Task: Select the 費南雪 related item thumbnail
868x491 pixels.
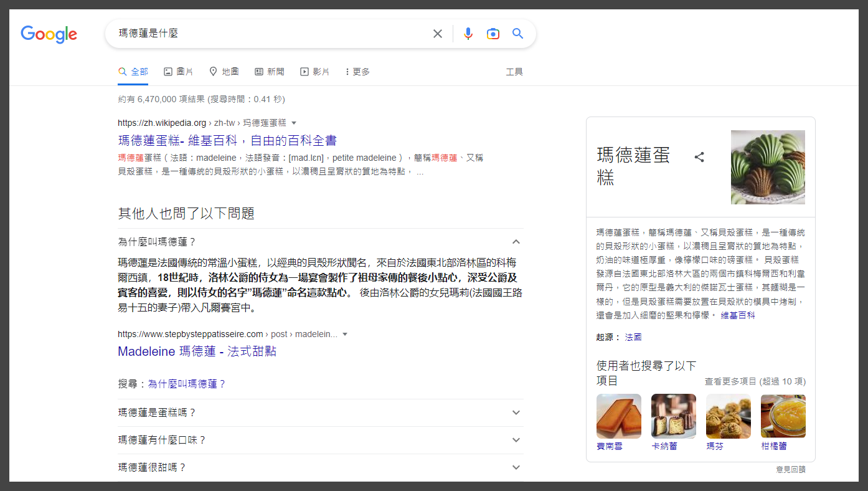Action: [618, 416]
